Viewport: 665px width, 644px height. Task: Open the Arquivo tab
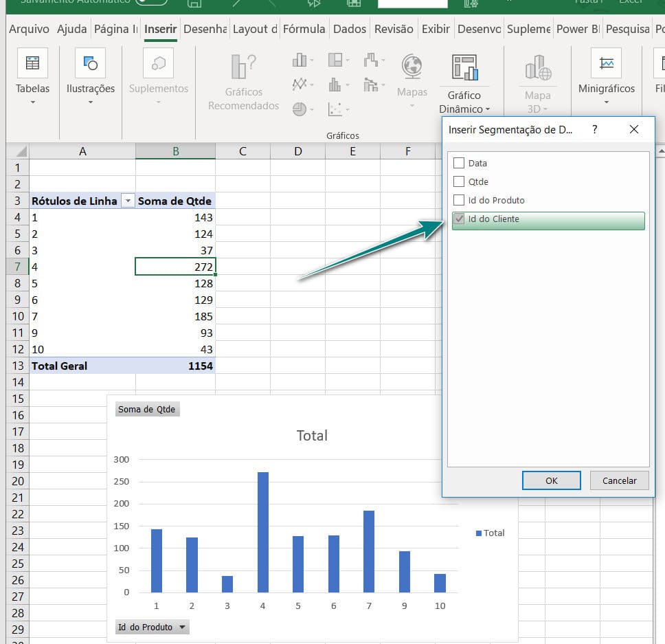[x=29, y=29]
